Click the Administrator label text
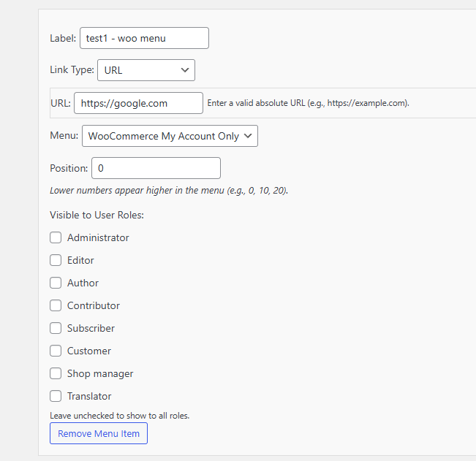The height and width of the screenshot is (461, 476). point(98,237)
